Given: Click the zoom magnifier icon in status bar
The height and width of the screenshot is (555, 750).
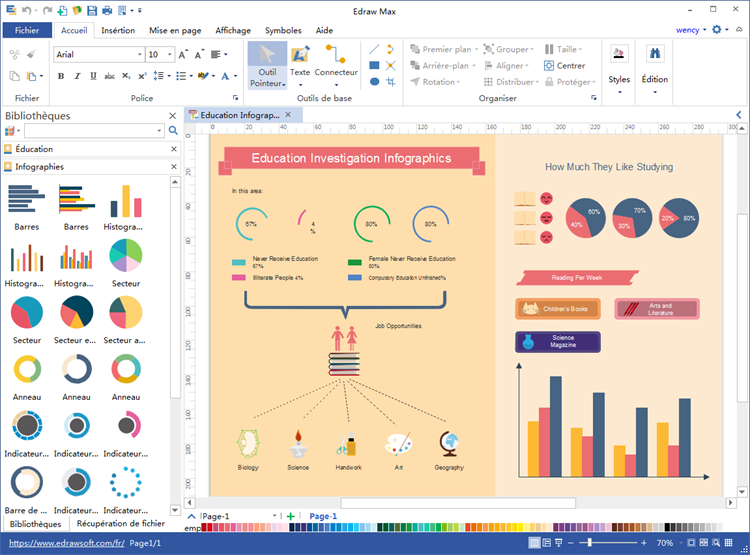Looking at the screenshot, I should pyautogui.click(x=716, y=543).
